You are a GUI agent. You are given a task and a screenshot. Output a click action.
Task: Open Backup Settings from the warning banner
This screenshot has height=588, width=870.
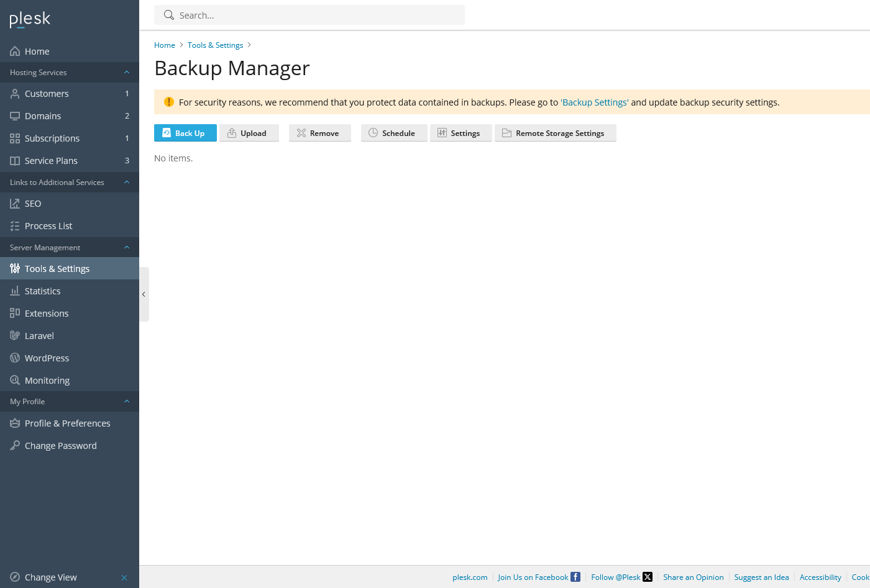point(594,102)
